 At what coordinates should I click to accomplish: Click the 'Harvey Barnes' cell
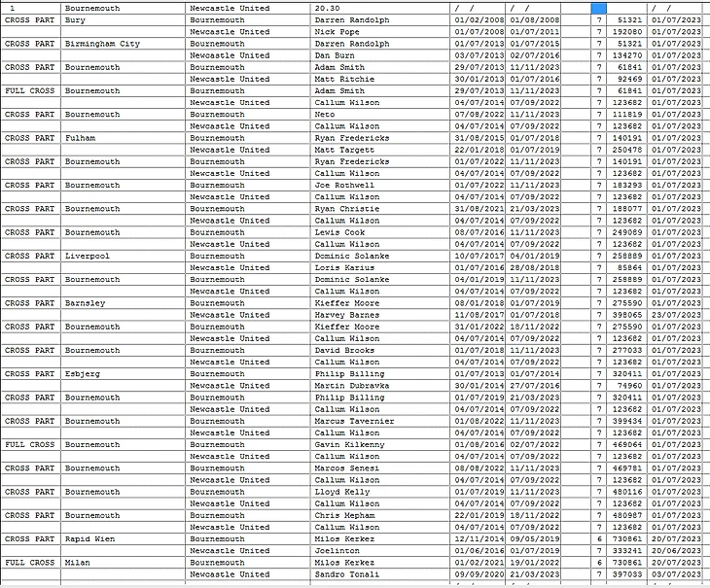pos(380,315)
